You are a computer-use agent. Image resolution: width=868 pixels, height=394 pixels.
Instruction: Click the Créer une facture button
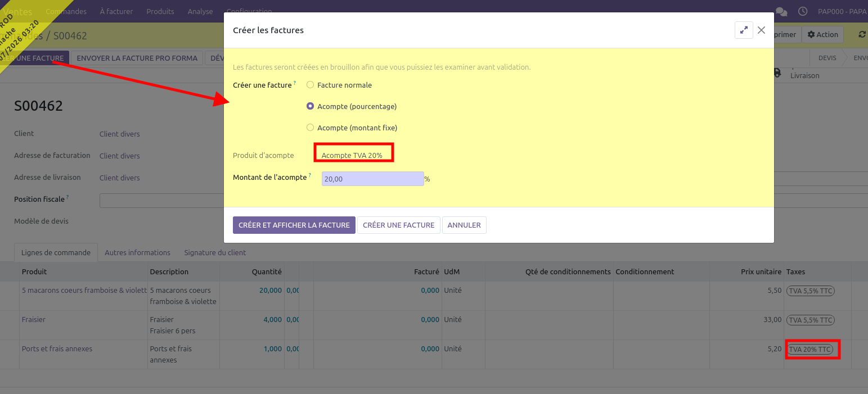(398, 225)
